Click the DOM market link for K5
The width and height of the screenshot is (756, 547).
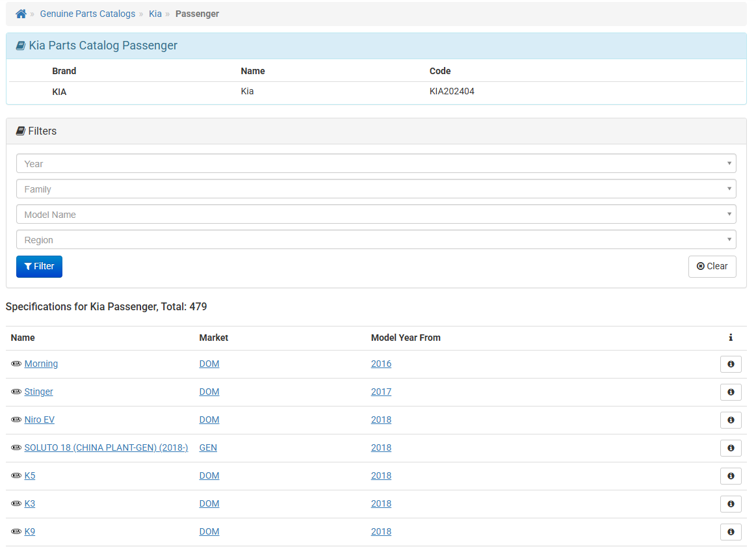[209, 475]
